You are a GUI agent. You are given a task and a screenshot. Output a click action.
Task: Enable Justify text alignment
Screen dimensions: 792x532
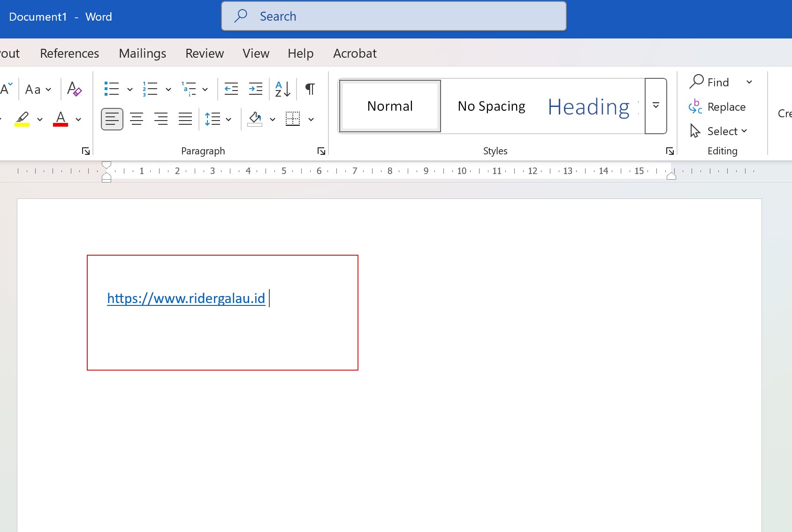[x=185, y=119]
